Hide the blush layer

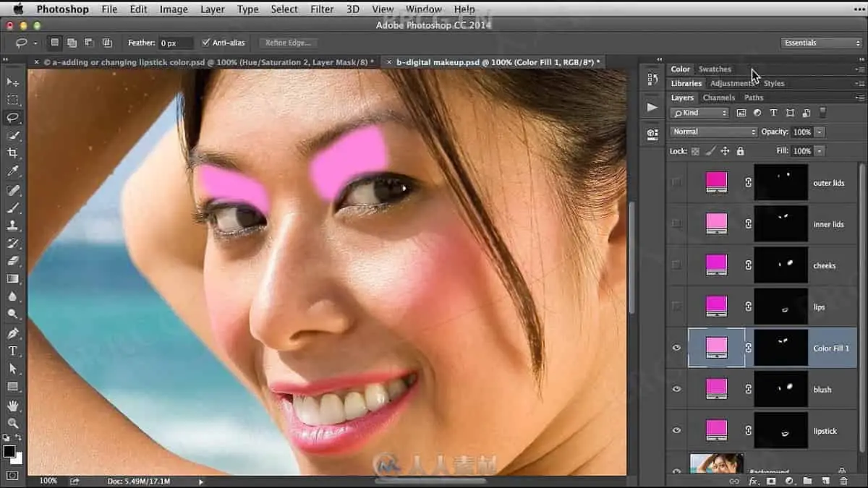[676, 389]
